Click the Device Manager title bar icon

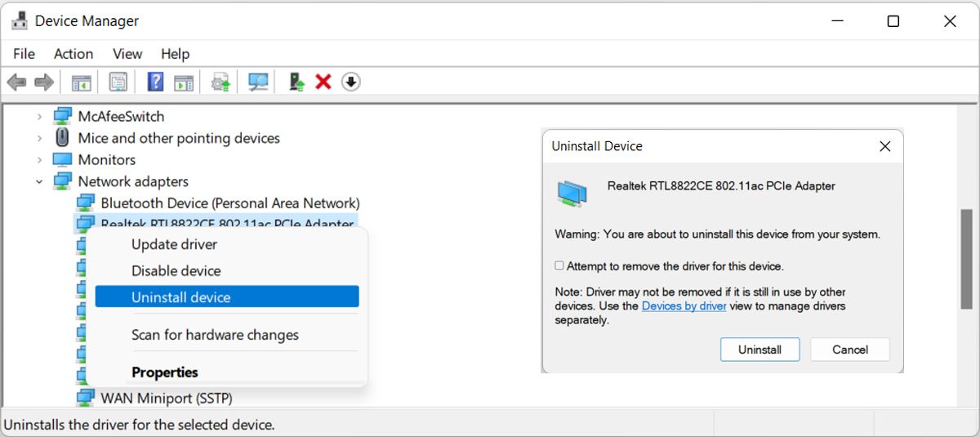tap(20, 21)
